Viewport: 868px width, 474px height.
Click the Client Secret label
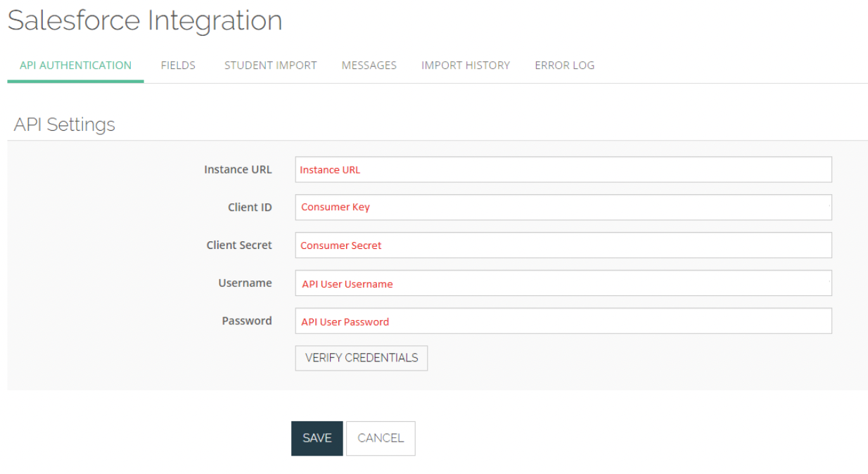tap(239, 245)
